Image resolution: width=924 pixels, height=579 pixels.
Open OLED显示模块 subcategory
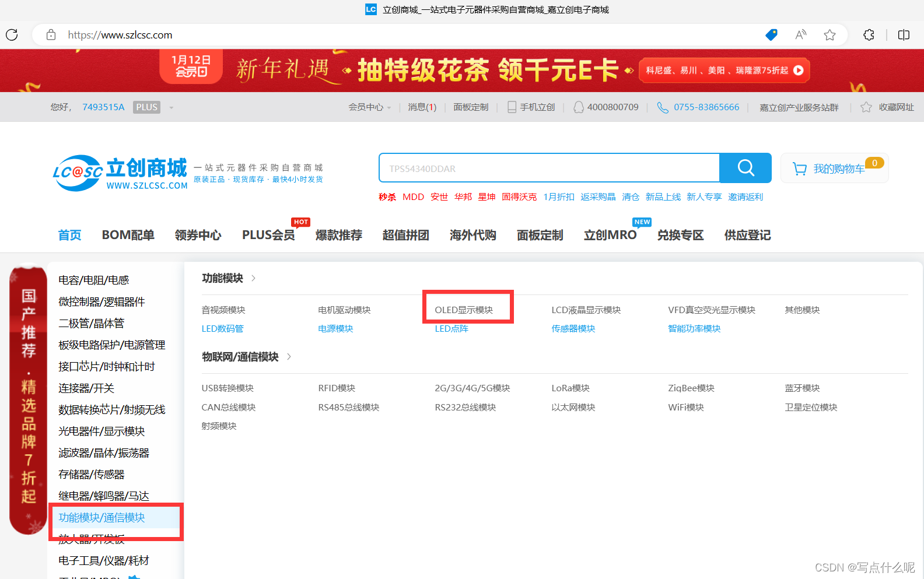coord(464,310)
